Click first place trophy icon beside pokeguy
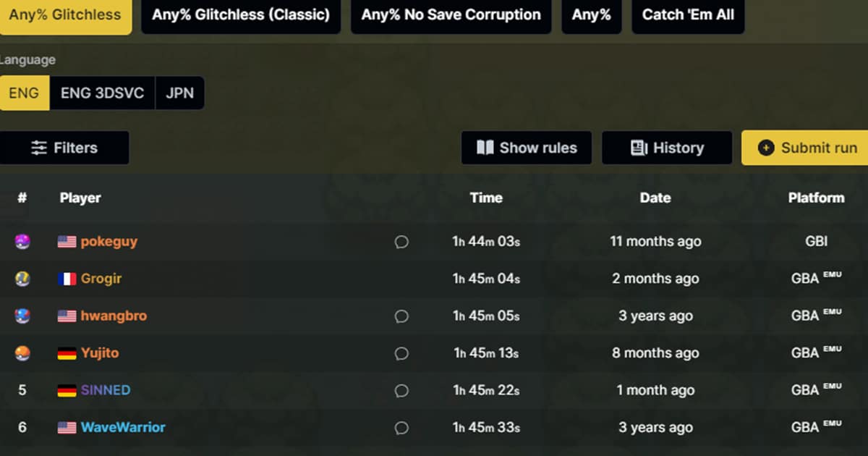The image size is (868, 456). tap(22, 242)
